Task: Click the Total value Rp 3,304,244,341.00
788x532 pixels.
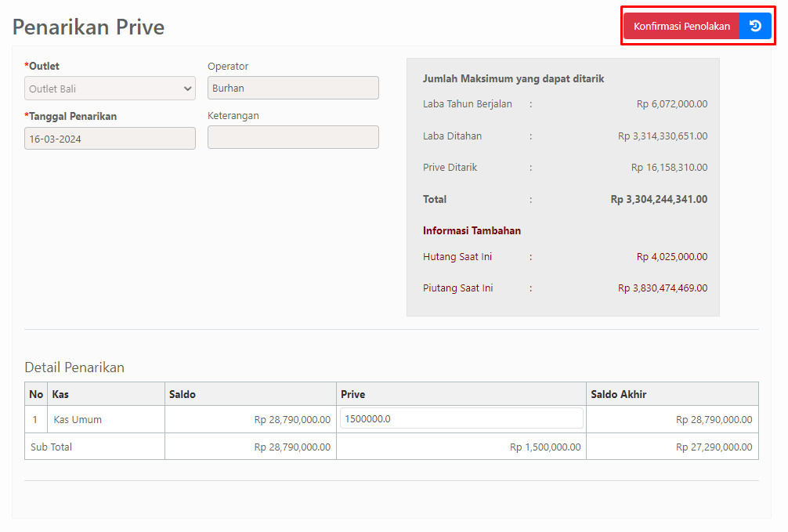Action: pos(659,200)
